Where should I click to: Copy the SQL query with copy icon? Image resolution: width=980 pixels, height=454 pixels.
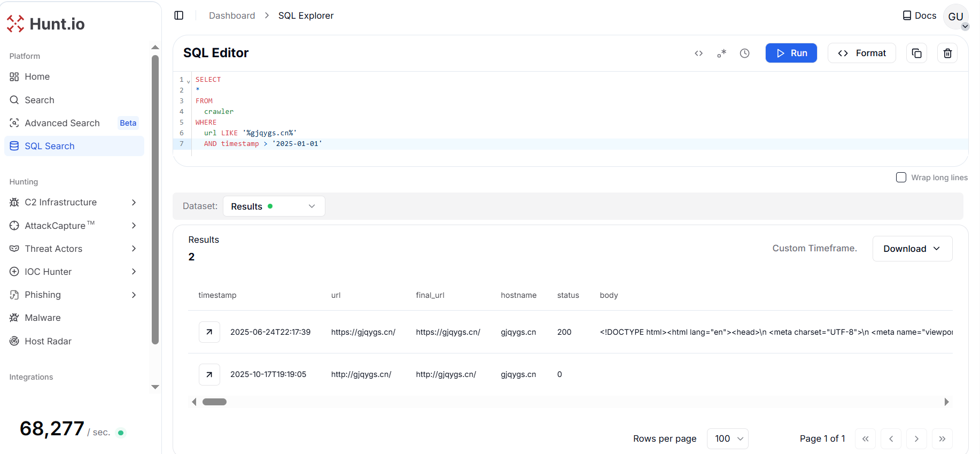(916, 53)
